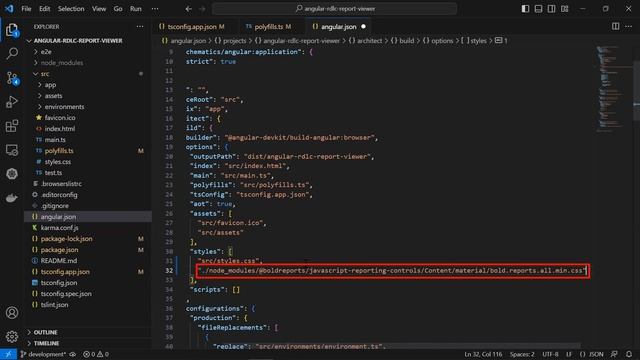This screenshot has width=640, height=360.
Task: Click the styles breadcrumb segment
Action: [x=474, y=41]
